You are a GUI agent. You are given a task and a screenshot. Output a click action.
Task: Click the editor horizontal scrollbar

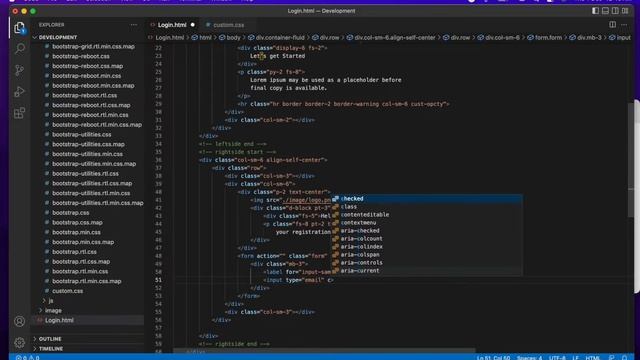tap(324, 351)
